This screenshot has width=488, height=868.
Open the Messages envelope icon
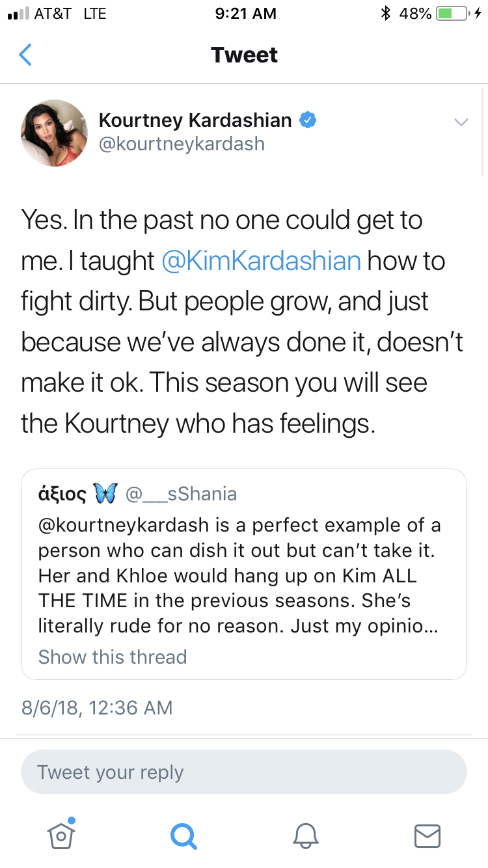tap(427, 835)
